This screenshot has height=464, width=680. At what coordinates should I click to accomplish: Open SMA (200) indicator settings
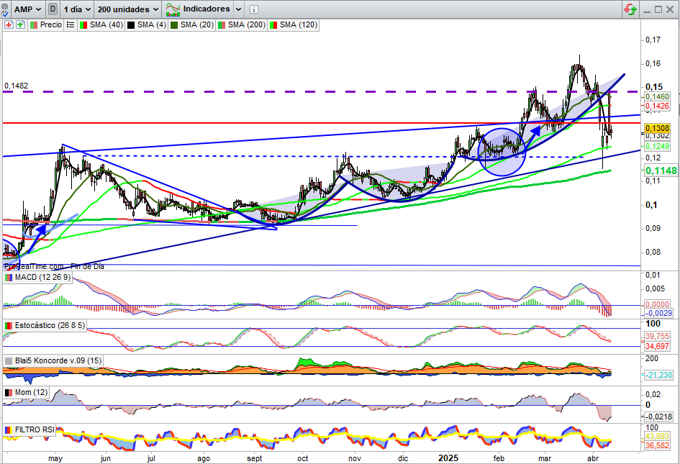pyautogui.click(x=246, y=25)
